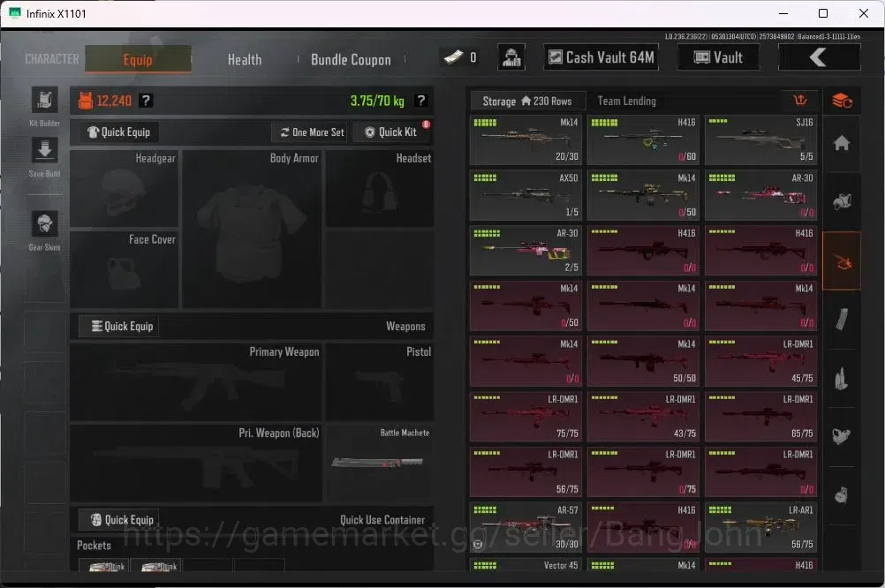The height and width of the screenshot is (588, 885).
Task: Select the empty Headgear slot
Action: point(125,189)
